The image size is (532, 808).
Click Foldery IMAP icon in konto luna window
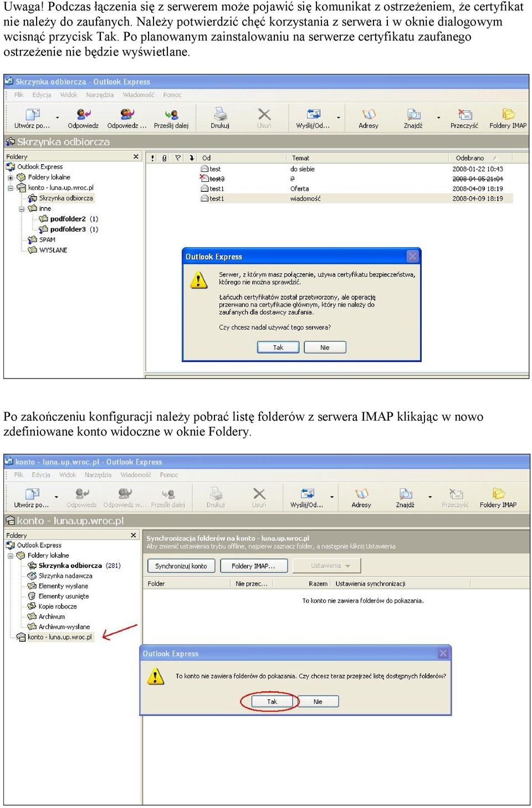[x=498, y=493]
